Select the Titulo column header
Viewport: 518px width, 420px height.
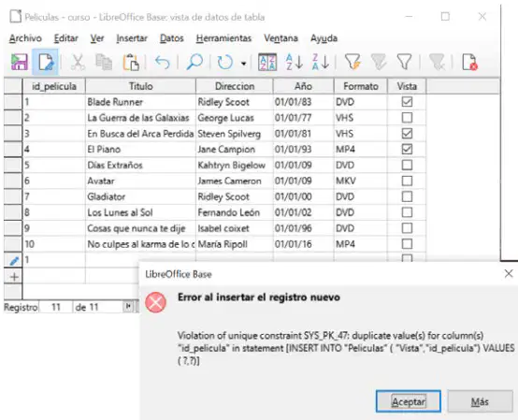[140, 86]
